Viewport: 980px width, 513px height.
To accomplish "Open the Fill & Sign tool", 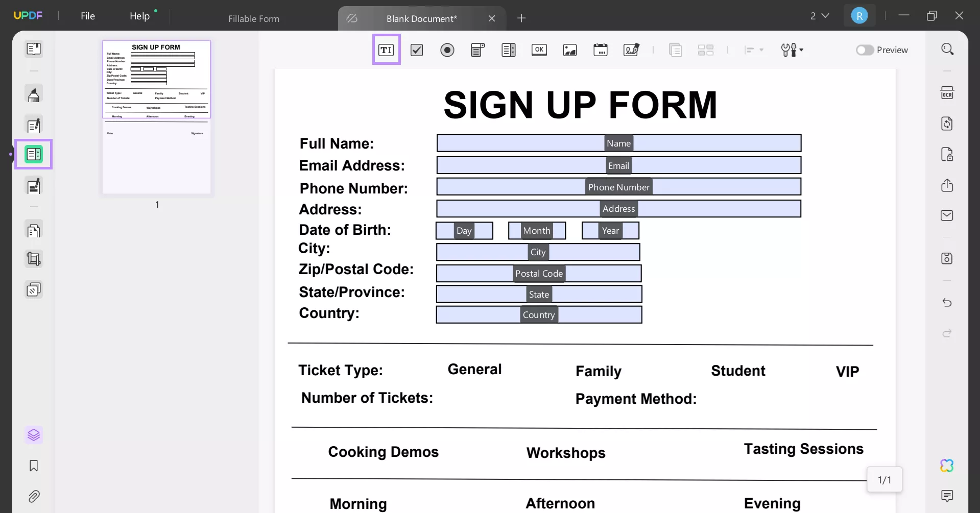I will [x=34, y=186].
